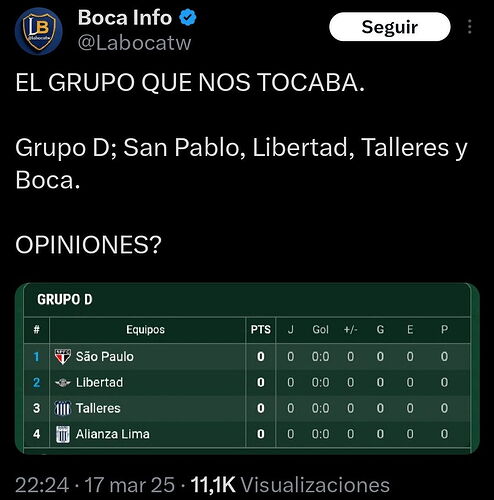Click the Alianza Lima club crest
Screen dimensions: 494x500
pos(63,434)
